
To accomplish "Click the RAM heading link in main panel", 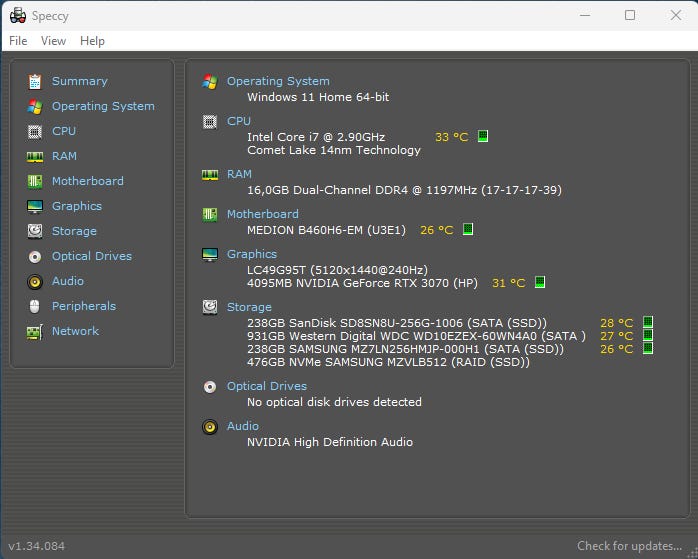I will (239, 174).
